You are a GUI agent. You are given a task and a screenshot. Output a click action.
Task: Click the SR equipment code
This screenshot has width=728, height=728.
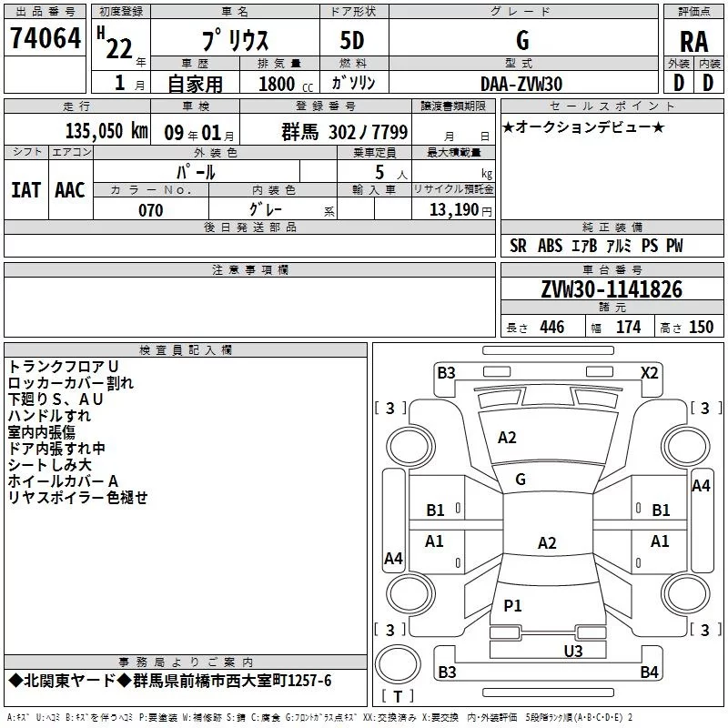tap(518, 246)
